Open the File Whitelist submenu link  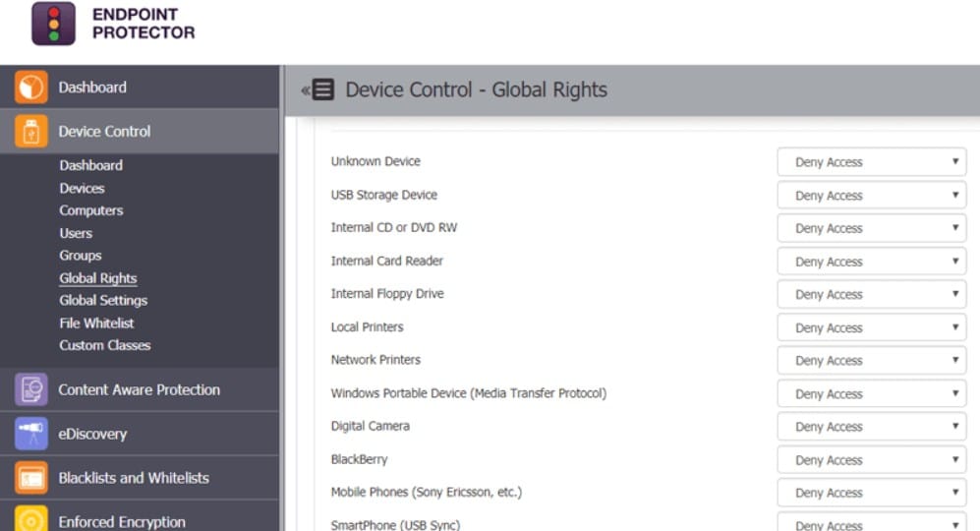[x=96, y=324]
